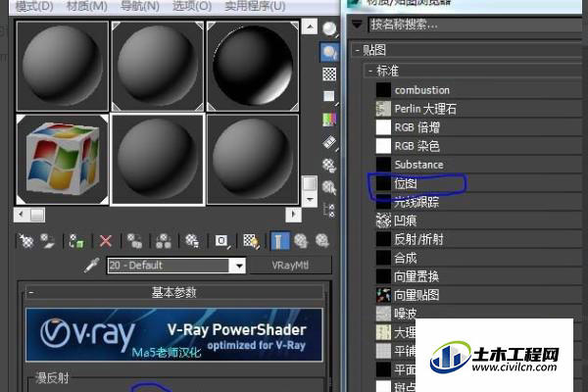Select the dark glossy sphere sample slot
Screen dimensions: 588x392
tap(253, 66)
